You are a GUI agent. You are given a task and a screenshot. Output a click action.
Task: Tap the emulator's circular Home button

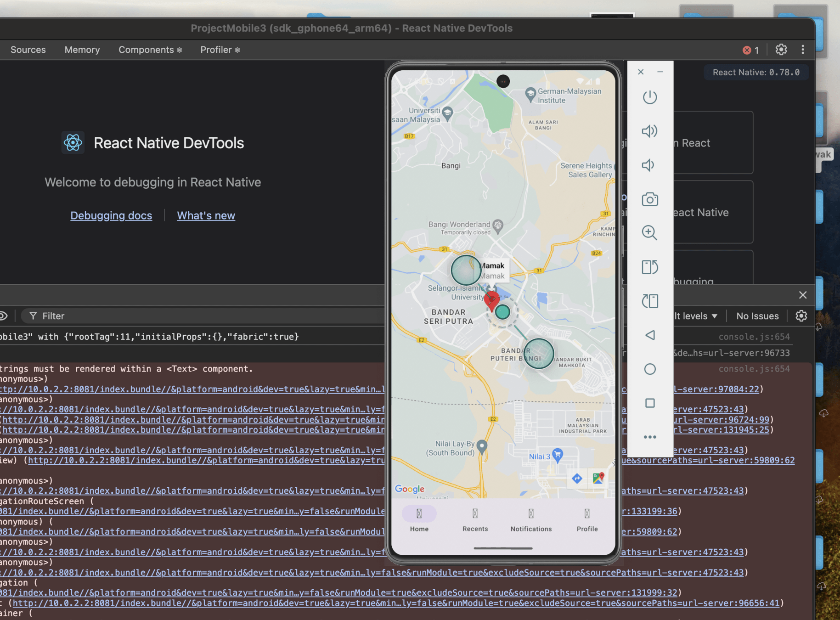tap(650, 369)
